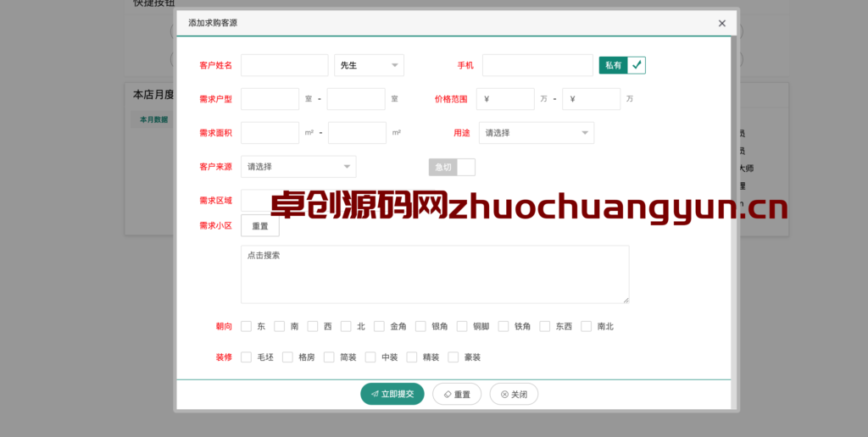868x437 pixels.
Task: Click the 手机 phone number field
Action: tap(537, 65)
